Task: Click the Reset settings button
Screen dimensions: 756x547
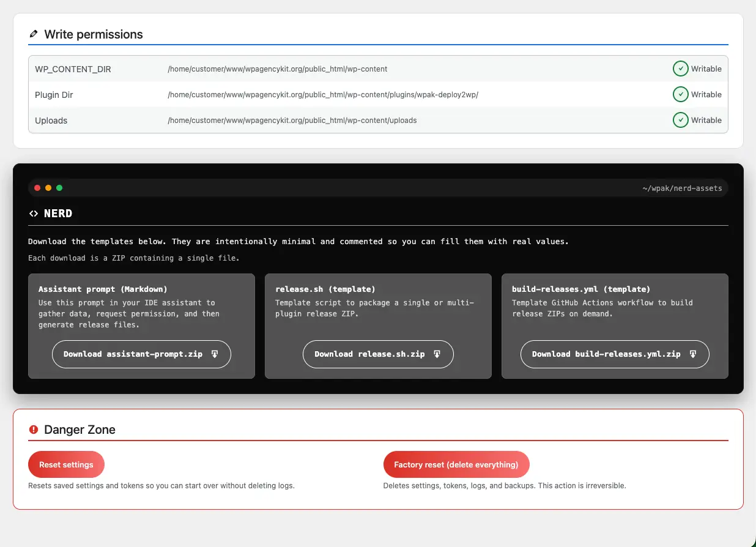Action: (x=66, y=464)
